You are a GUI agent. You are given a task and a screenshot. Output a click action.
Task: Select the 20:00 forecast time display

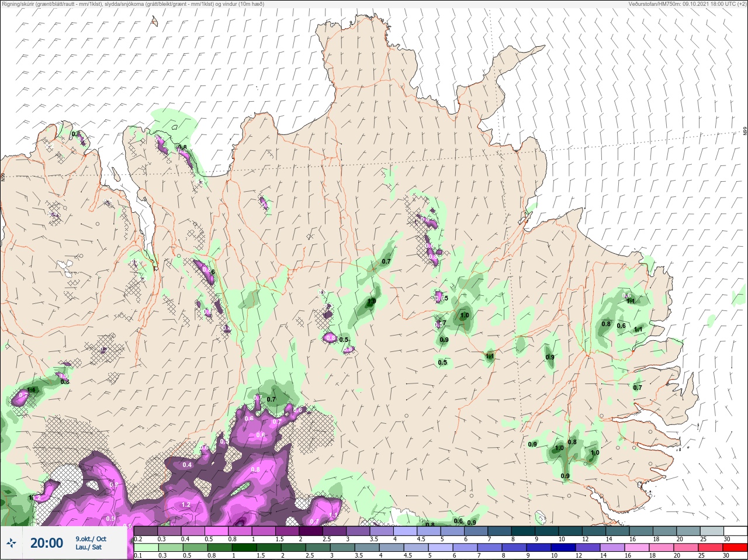47,543
